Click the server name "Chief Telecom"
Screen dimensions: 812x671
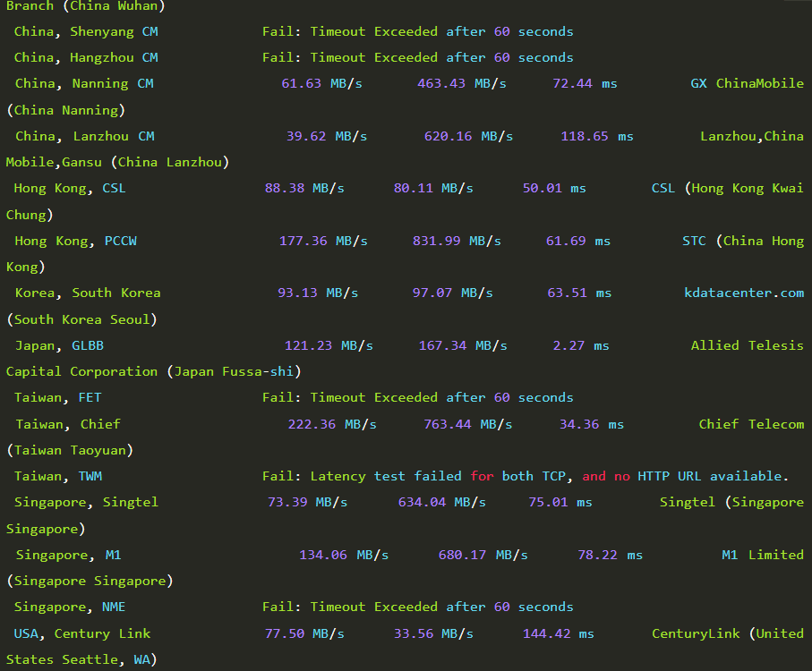pos(751,424)
